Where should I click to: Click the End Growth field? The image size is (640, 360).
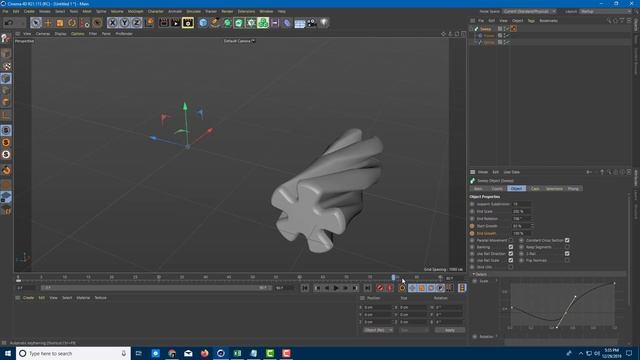tap(522, 233)
